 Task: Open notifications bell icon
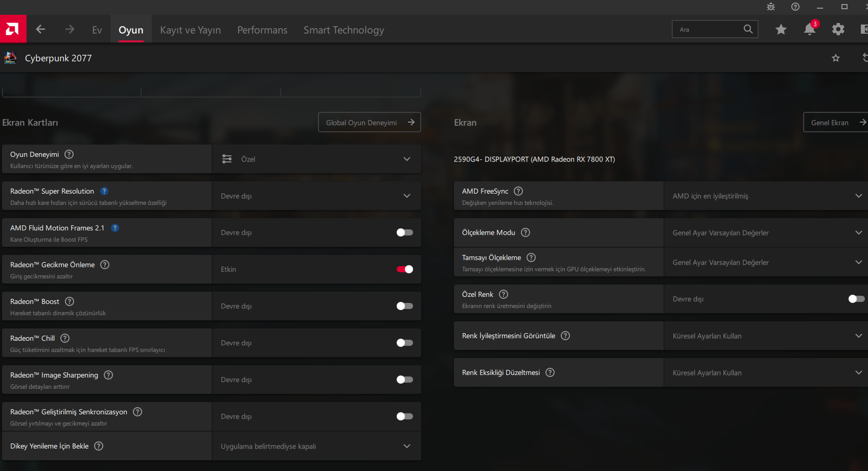(x=810, y=29)
